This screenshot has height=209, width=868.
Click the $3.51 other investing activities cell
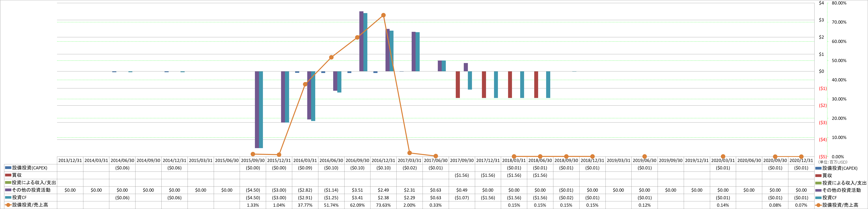(x=358, y=190)
